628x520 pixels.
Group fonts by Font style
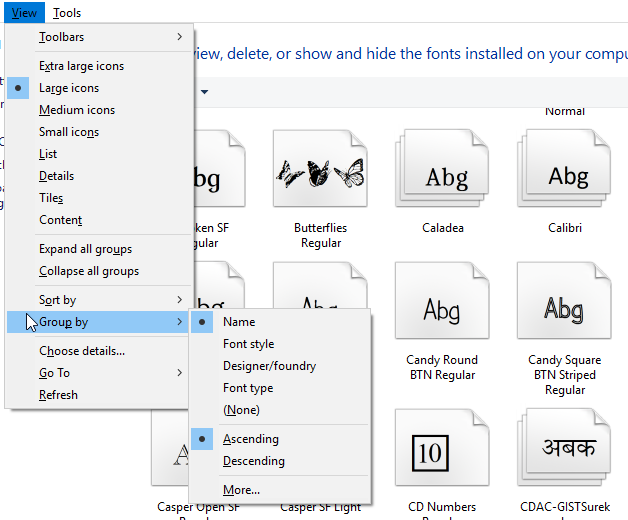(x=280, y=344)
